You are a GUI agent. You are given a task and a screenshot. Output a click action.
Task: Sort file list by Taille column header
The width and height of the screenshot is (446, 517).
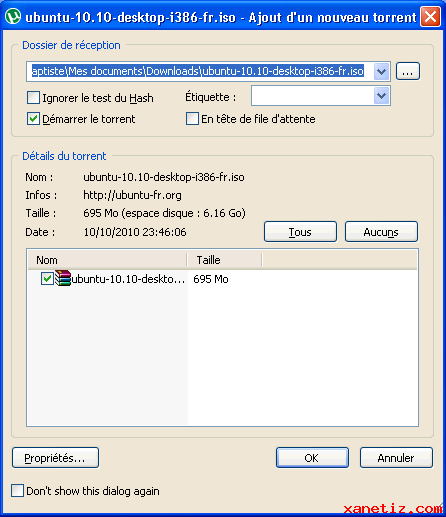pyautogui.click(x=225, y=260)
